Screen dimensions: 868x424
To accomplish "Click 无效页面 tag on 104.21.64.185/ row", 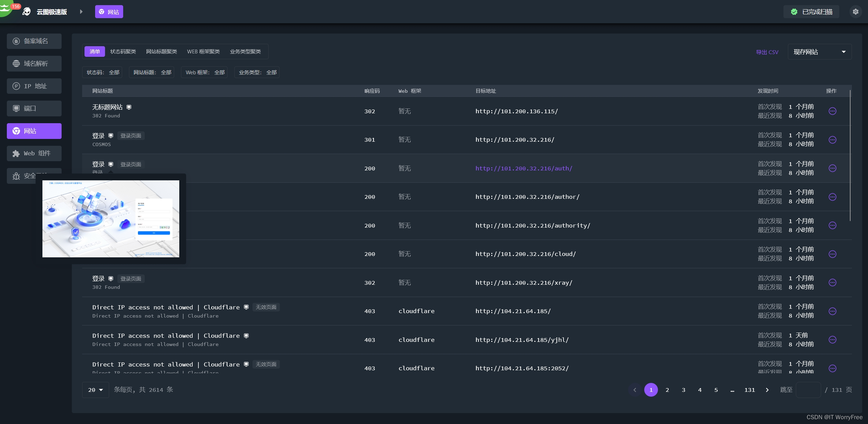I will [266, 307].
